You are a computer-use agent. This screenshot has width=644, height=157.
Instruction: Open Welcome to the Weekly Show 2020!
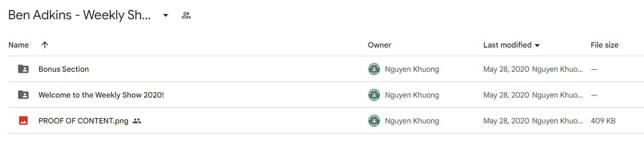coord(101,95)
